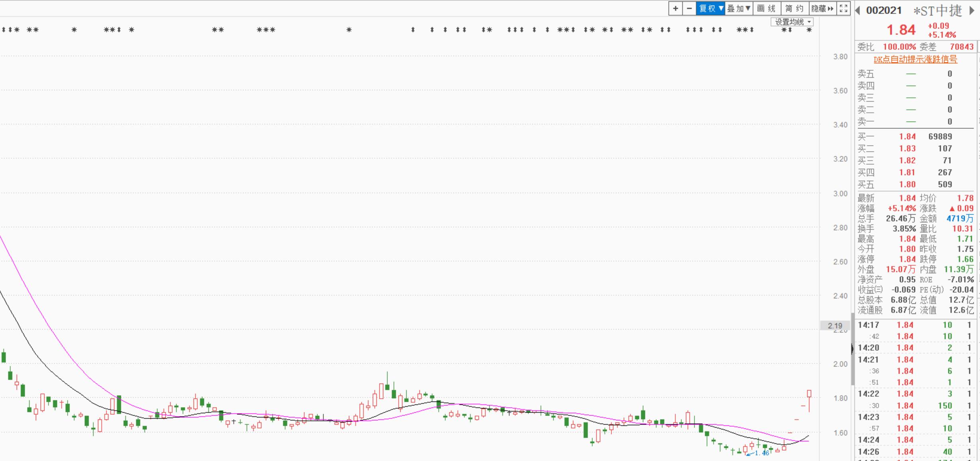
Task: Click the 买二 price 1.83
Action: click(907, 148)
